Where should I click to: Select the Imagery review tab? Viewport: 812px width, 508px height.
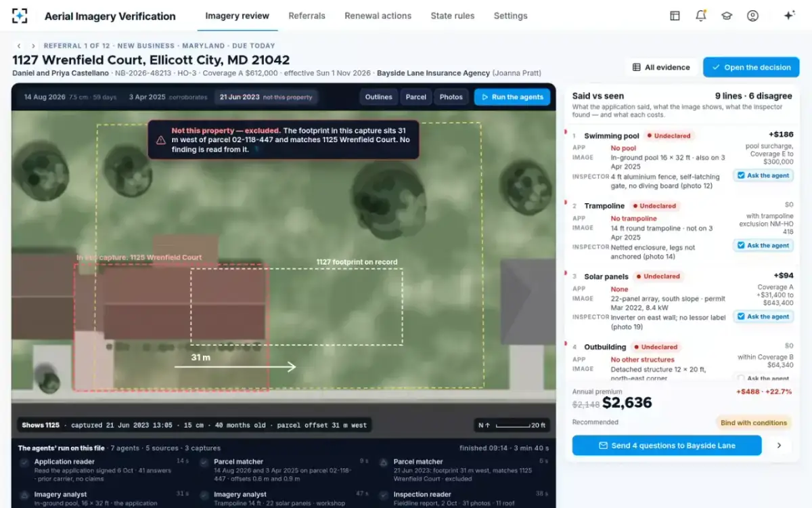[x=237, y=16]
